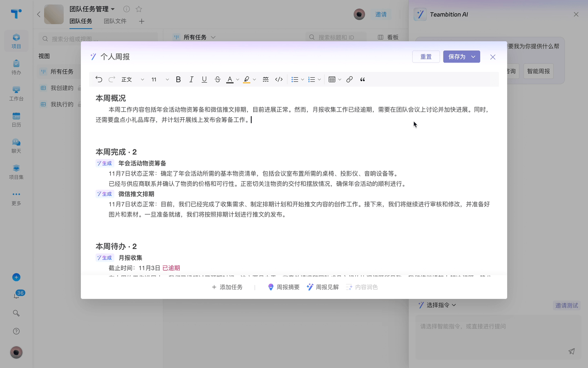Viewport: 588px width, 368px height.
Task: Open the font color swatch
Action: (230, 79)
